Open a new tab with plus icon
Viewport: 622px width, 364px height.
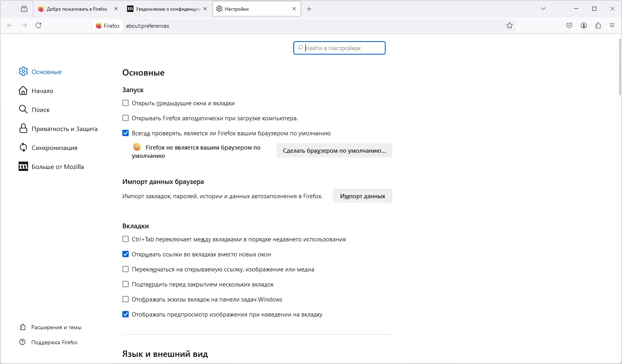(309, 9)
